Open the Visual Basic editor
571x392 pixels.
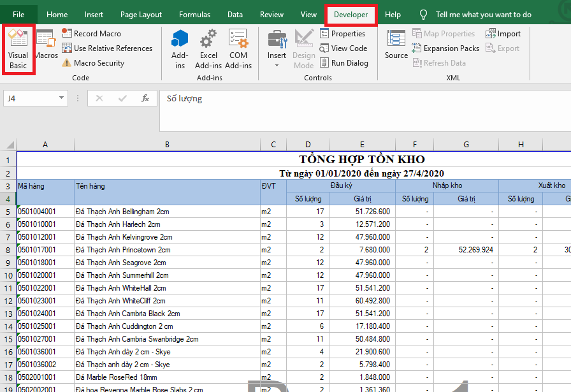18,49
